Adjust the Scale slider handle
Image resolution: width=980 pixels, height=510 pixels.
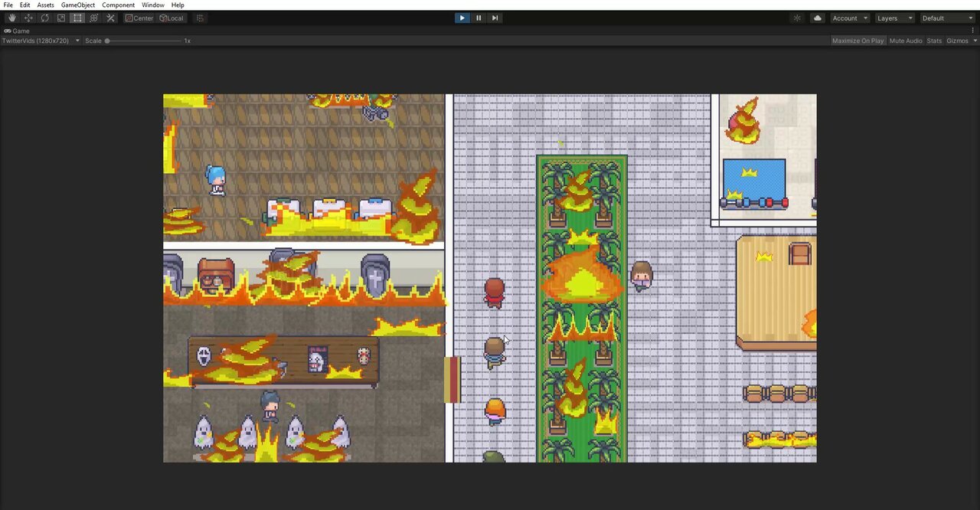click(107, 41)
